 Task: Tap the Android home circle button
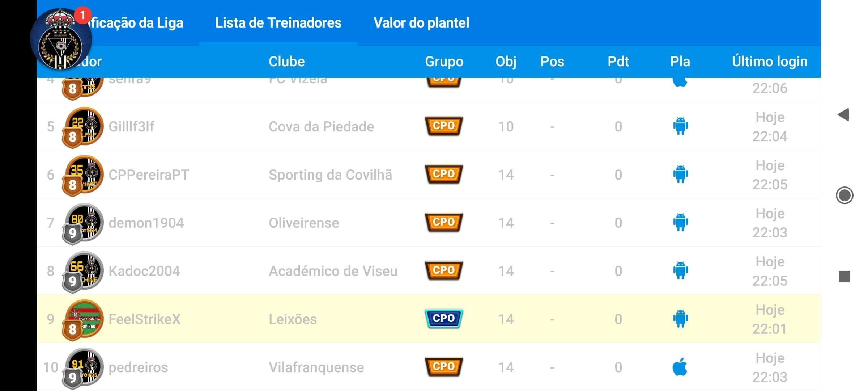pos(844,195)
